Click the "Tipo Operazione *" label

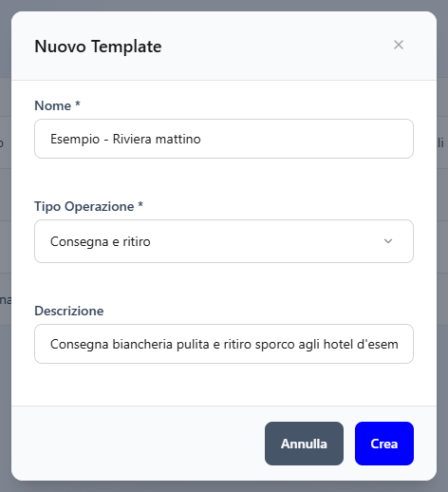tap(89, 206)
